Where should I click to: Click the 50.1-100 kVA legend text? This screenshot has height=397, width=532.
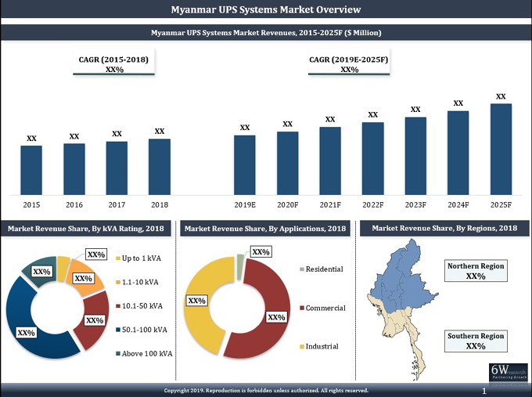pyautogui.click(x=145, y=330)
